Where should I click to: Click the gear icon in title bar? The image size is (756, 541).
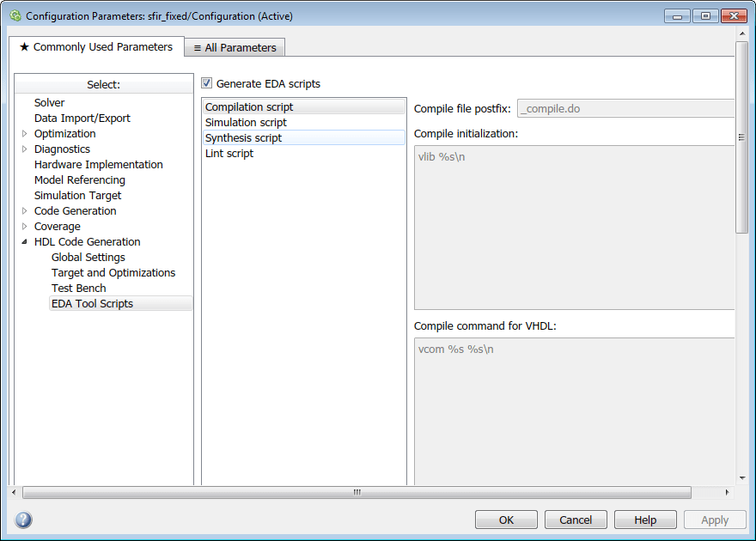(15, 15)
